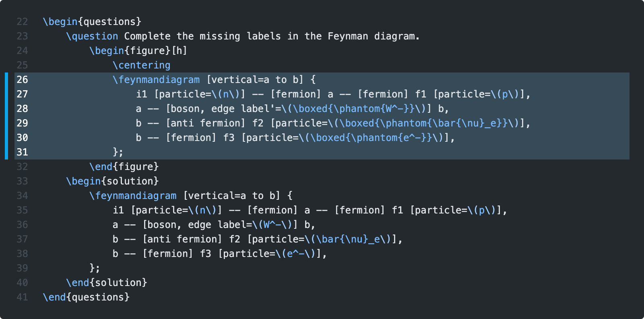Click the blue change marker beside the highlighted lines
Screen dimensions: 644x319
(6, 116)
